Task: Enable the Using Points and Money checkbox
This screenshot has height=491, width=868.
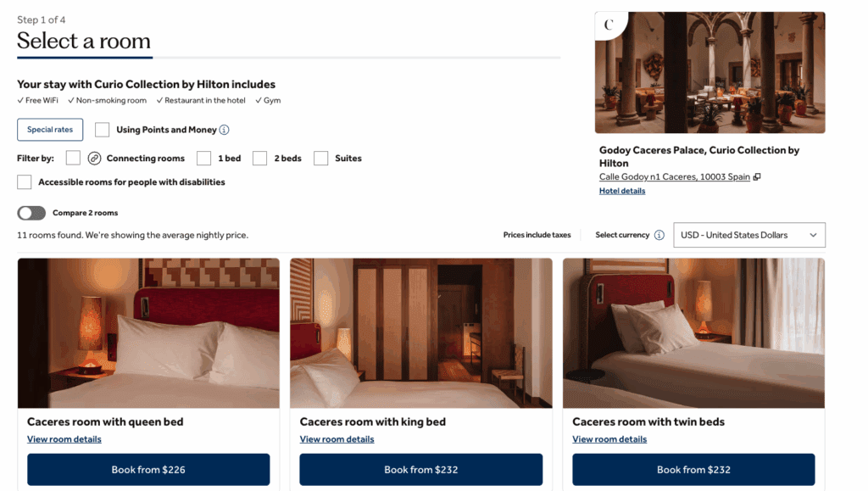Action: pos(102,130)
